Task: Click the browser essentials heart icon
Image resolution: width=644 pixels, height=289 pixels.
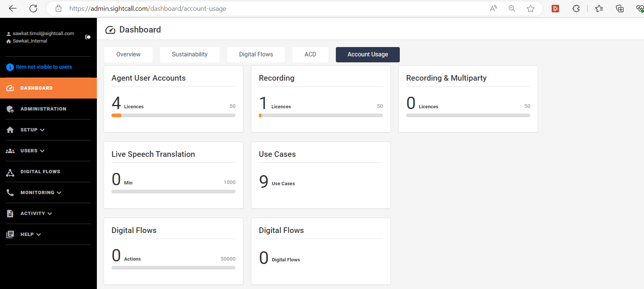Action: pos(640,9)
